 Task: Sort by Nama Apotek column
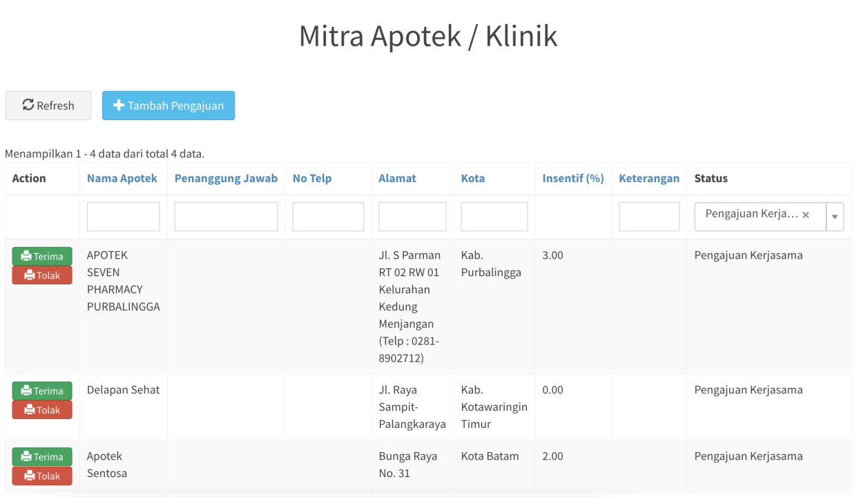pyautogui.click(x=122, y=178)
